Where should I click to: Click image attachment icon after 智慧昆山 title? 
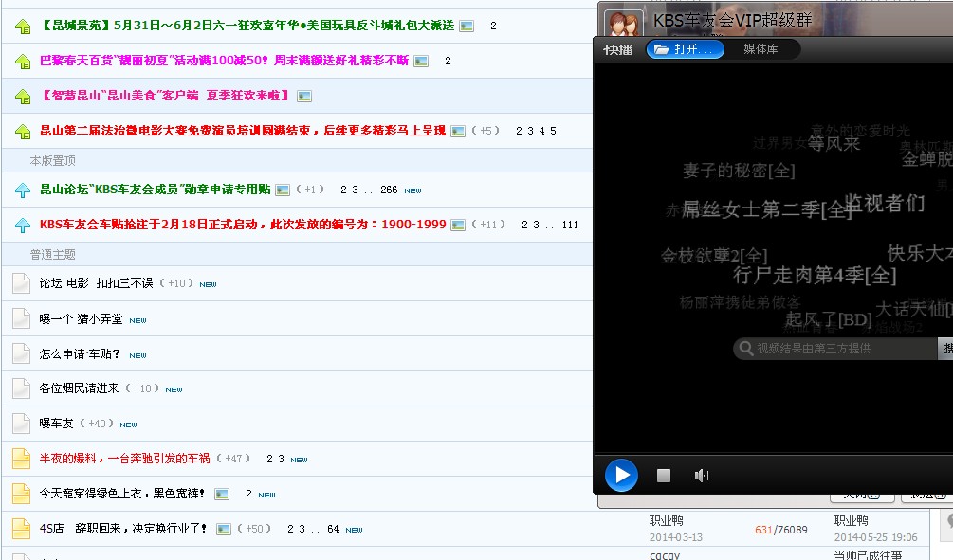(303, 96)
